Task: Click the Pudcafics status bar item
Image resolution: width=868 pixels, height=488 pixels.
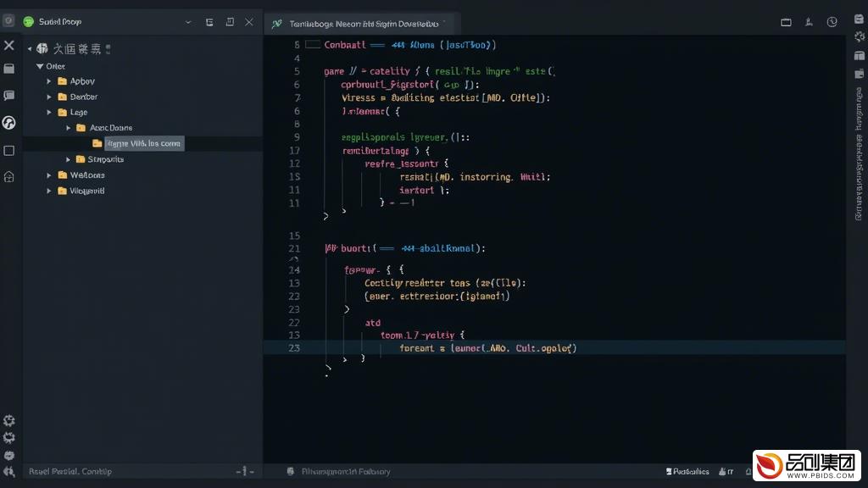Action: (687, 471)
